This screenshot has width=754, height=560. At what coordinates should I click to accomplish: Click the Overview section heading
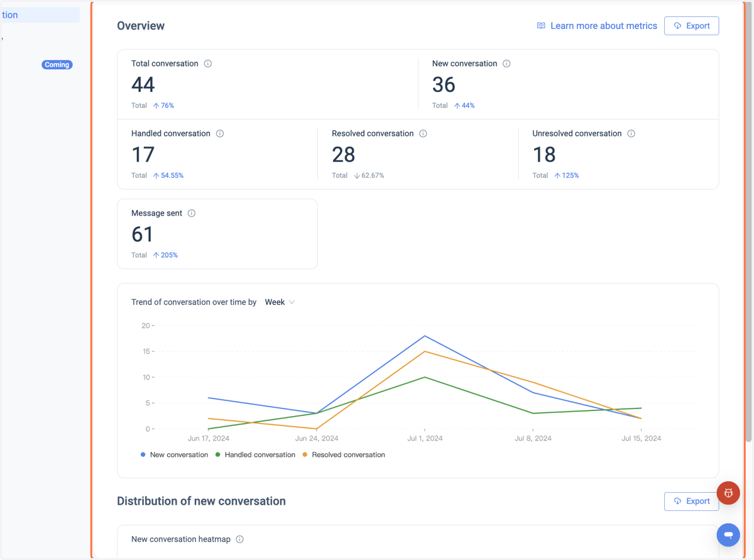(141, 26)
